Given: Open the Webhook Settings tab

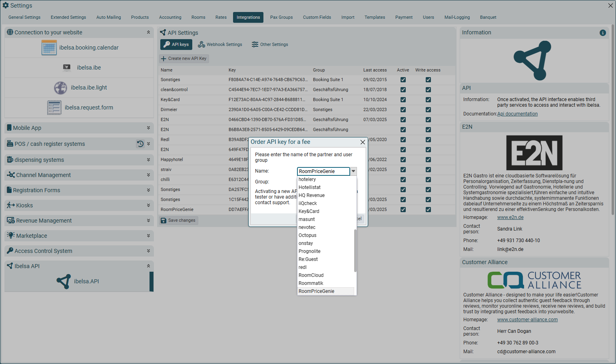Looking at the screenshot, I should pos(220,44).
